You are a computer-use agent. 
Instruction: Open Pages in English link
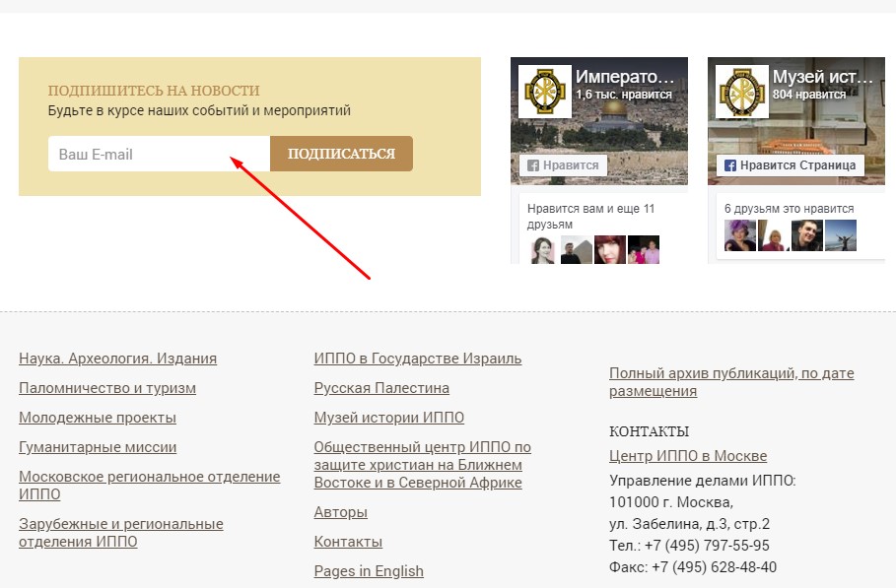[369, 571]
